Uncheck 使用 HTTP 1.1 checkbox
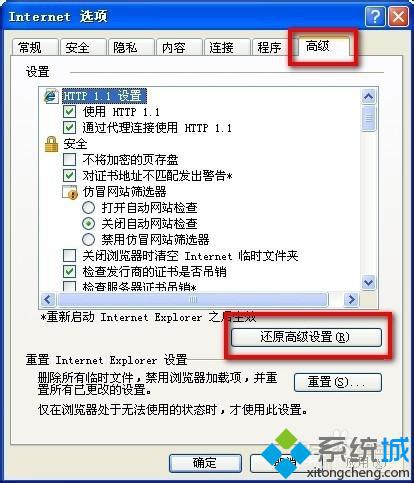The width and height of the screenshot is (414, 483). tap(69, 112)
